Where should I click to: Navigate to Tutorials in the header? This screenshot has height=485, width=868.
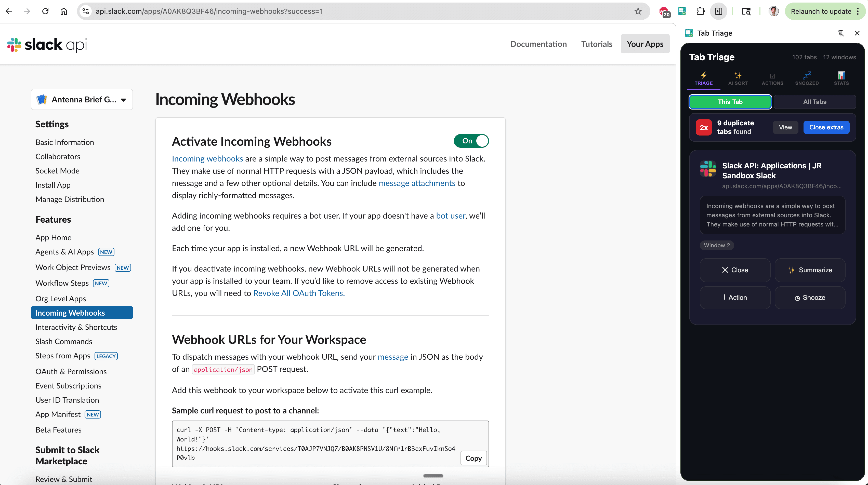point(596,44)
